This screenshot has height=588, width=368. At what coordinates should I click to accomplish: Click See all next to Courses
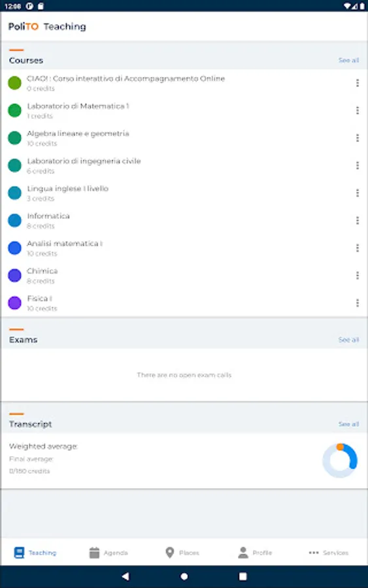[348, 60]
